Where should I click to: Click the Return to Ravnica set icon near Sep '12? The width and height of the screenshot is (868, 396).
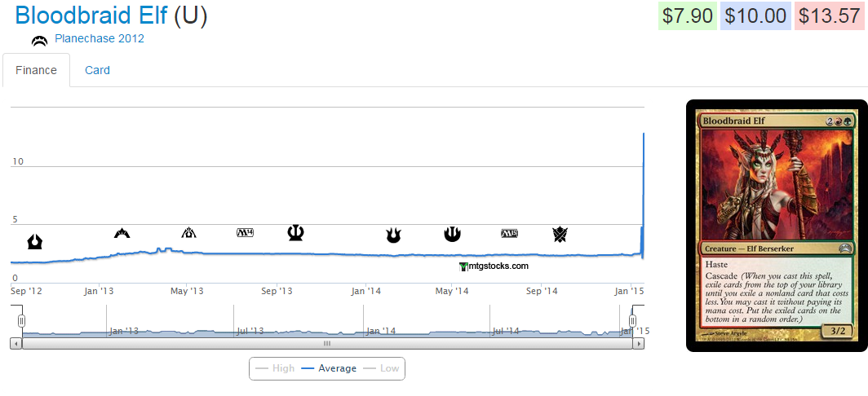[35, 241]
